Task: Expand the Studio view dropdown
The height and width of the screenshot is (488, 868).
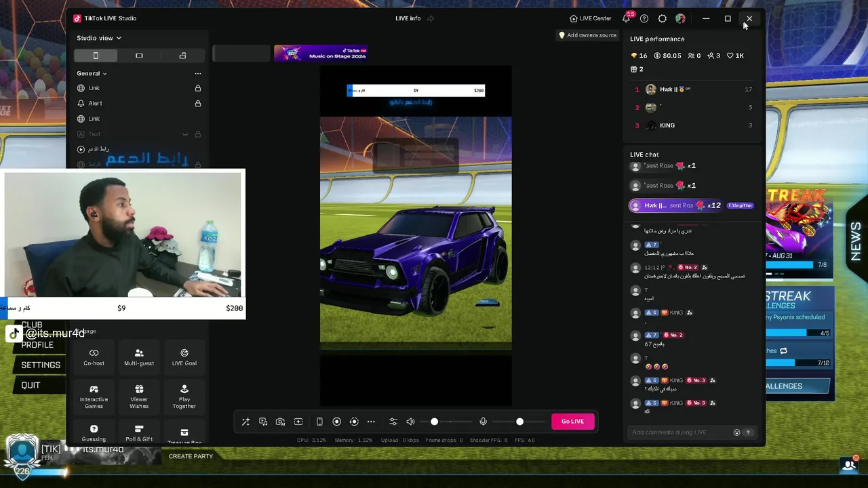Action: coord(99,38)
